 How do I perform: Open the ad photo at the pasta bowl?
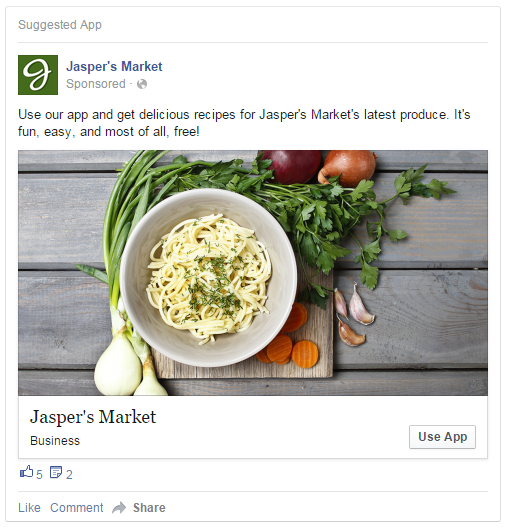click(208, 277)
